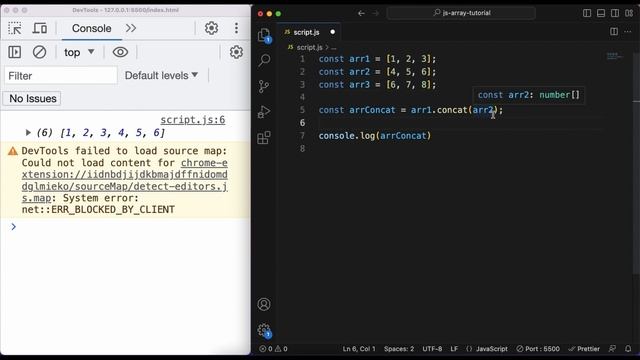Change end of line via LF
Image resolution: width=640 pixels, height=360 pixels.
pos(454,349)
